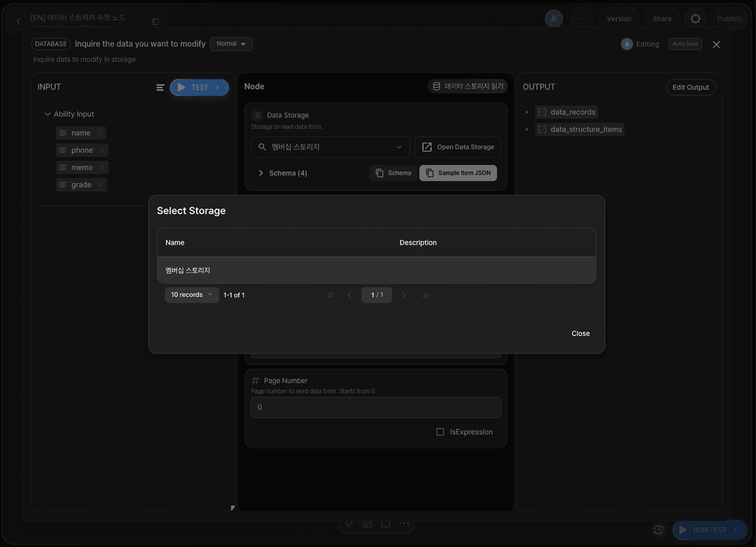
Task: Click the Data Storage list icon
Action: 257,115
